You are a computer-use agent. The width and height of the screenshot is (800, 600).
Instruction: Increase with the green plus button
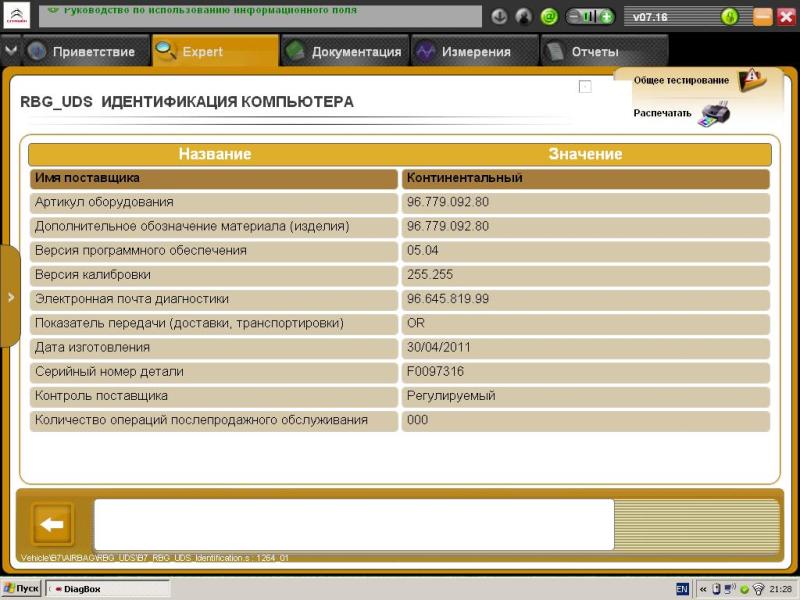[x=606, y=17]
